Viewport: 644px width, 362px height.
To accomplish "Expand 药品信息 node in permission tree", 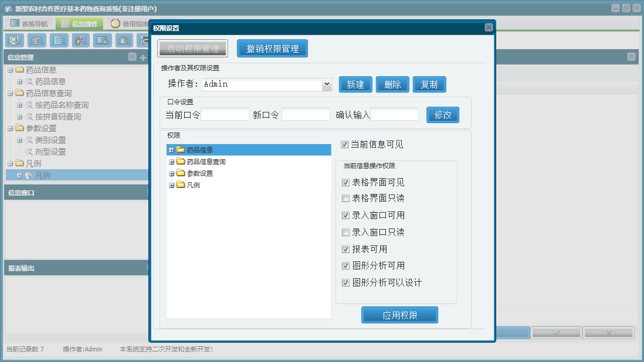I will pos(171,150).
